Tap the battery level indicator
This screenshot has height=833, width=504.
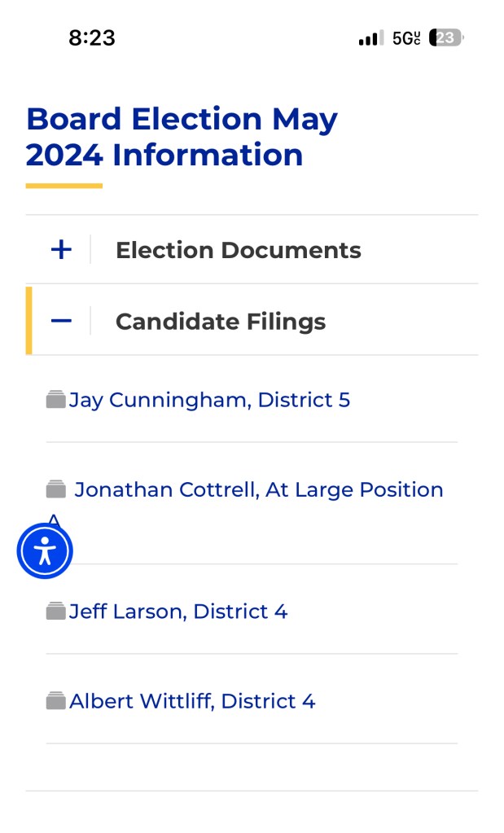click(x=445, y=37)
